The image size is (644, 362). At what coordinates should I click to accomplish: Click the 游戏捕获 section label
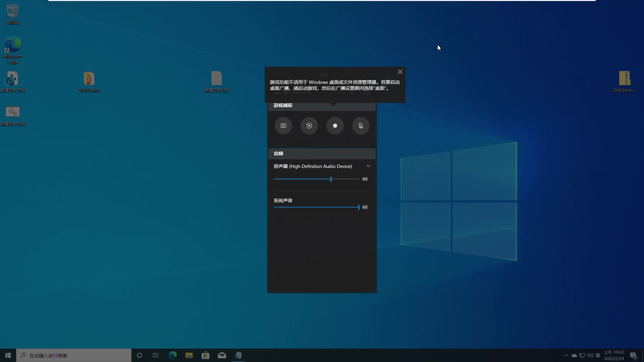[x=282, y=105]
